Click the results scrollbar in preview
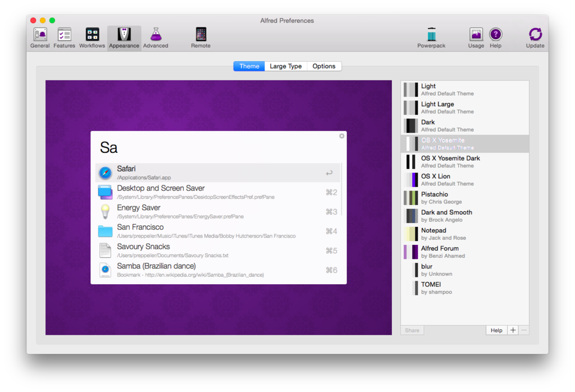The image size is (575, 392). tap(341, 189)
